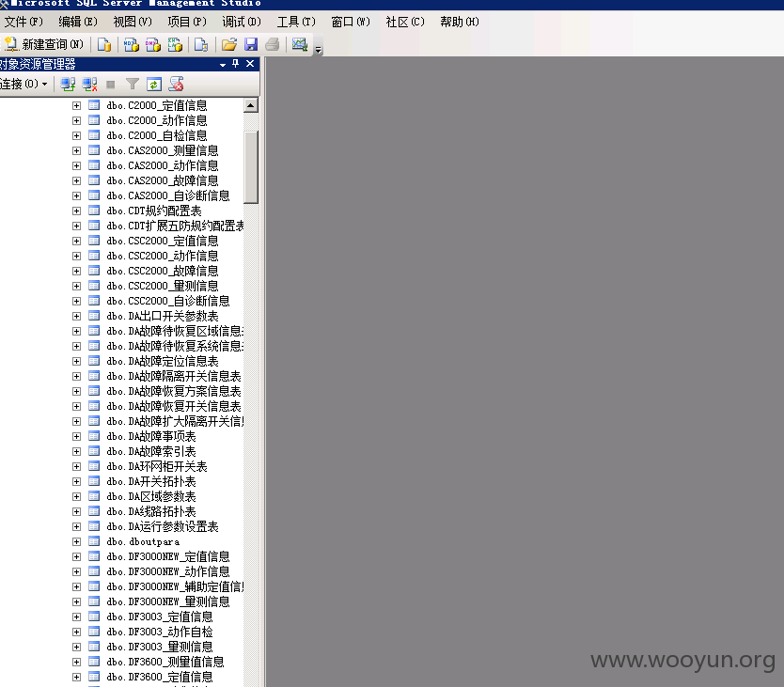
Task: Click table icon of dbo.DA故障索引表
Action: 94,451
